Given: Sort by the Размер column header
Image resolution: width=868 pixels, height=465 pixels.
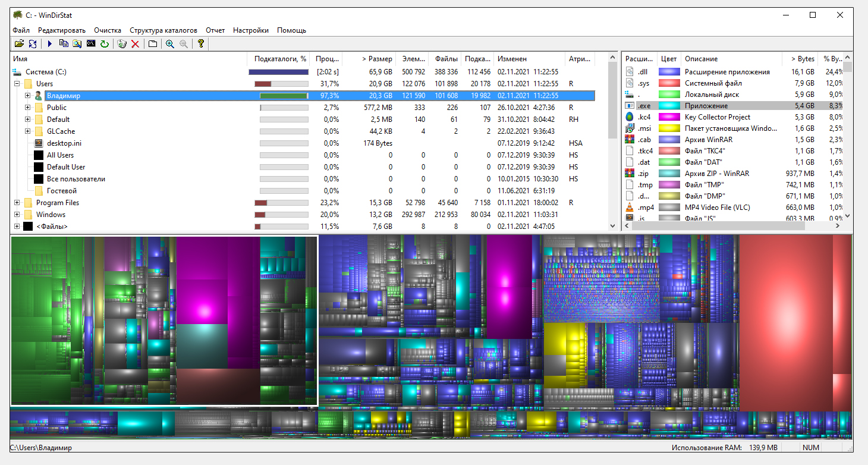Looking at the screenshot, I should [377, 59].
